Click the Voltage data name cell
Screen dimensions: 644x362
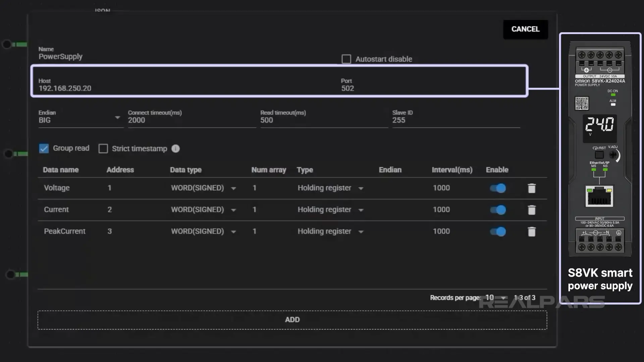[x=57, y=188]
